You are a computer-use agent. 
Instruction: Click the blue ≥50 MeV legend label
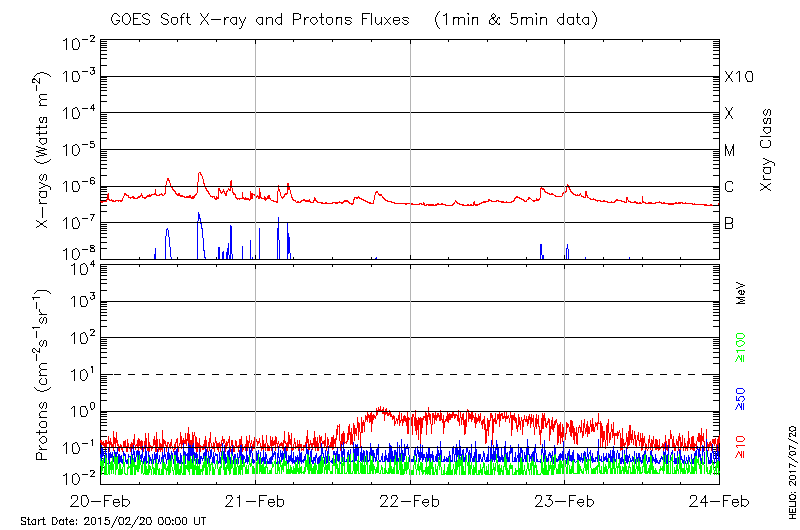[742, 398]
